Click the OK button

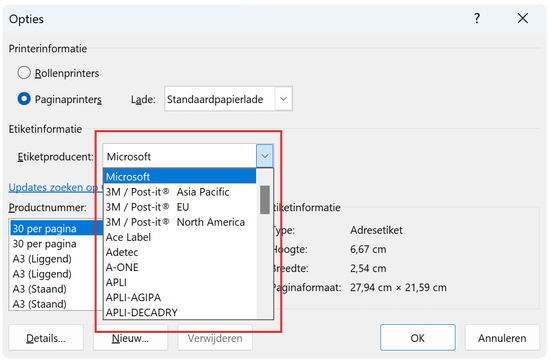click(418, 338)
